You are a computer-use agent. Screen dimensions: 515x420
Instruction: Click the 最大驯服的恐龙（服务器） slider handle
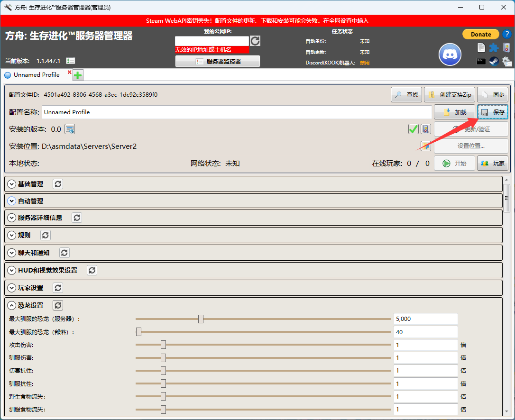coord(201,319)
